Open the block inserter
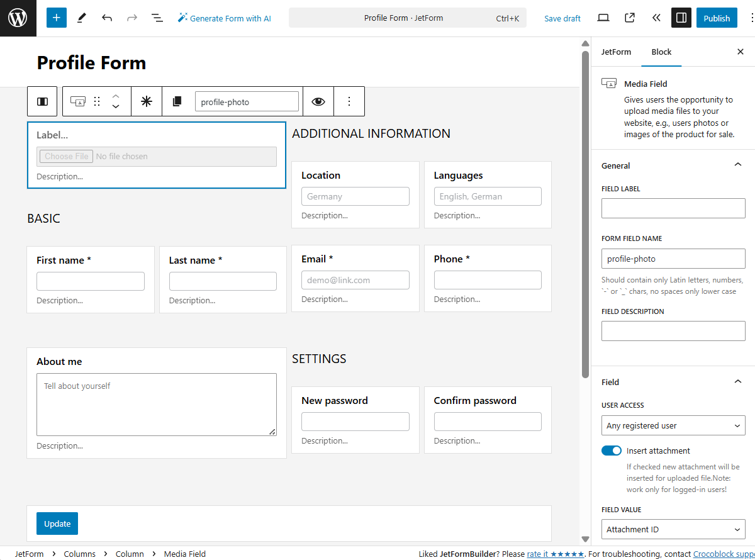This screenshot has width=755, height=560. coord(56,18)
